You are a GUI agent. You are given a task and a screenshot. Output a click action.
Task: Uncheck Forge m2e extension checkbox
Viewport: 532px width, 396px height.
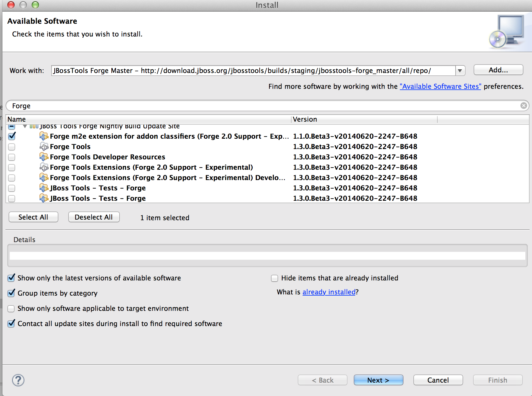pyautogui.click(x=12, y=136)
